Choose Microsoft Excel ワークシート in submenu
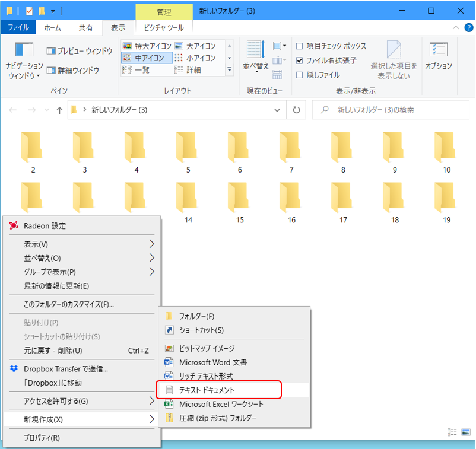The height and width of the screenshot is (449, 476). pyautogui.click(x=234, y=404)
